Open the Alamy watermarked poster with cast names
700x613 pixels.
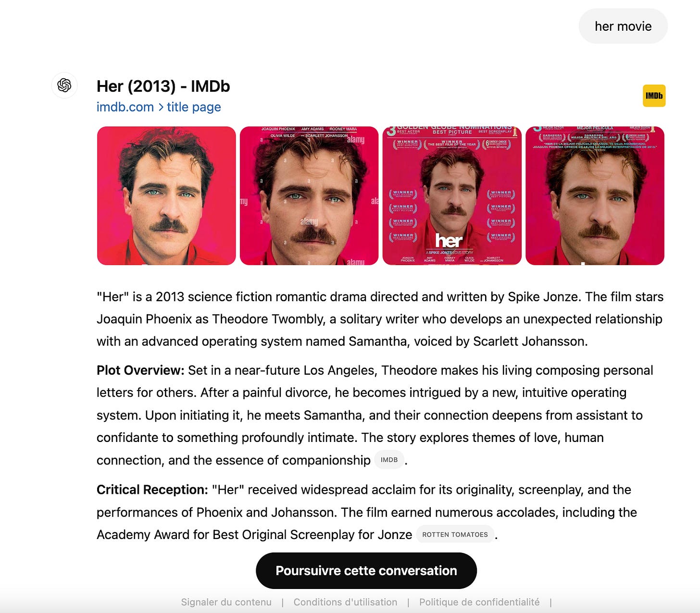coord(309,196)
